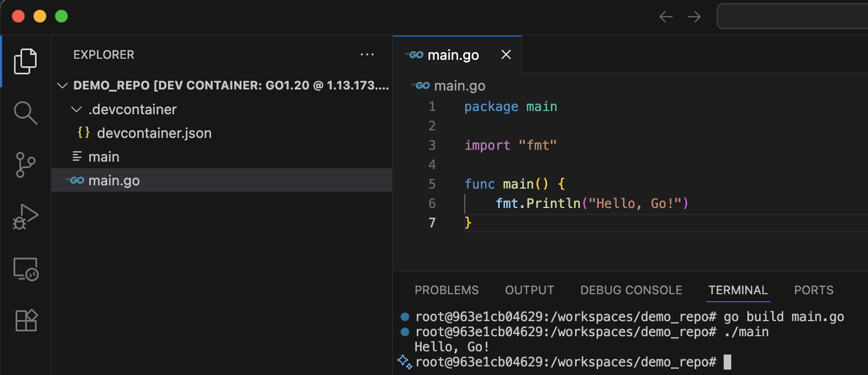868x375 pixels.
Task: Click the Go icon next to main.go in explorer
Action: 75,180
